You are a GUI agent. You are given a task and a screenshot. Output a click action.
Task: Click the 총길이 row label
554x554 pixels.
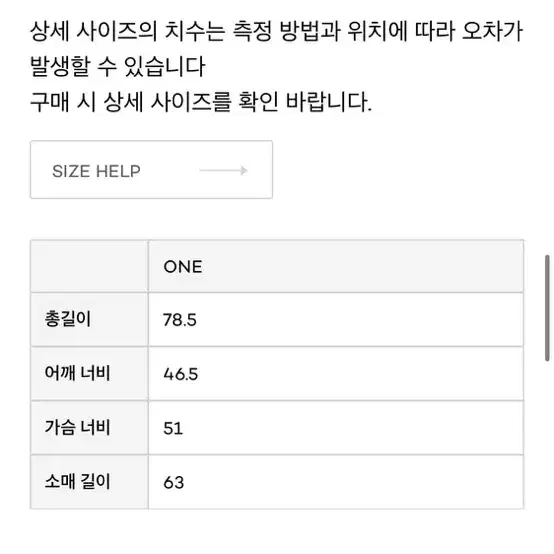pos(68,319)
